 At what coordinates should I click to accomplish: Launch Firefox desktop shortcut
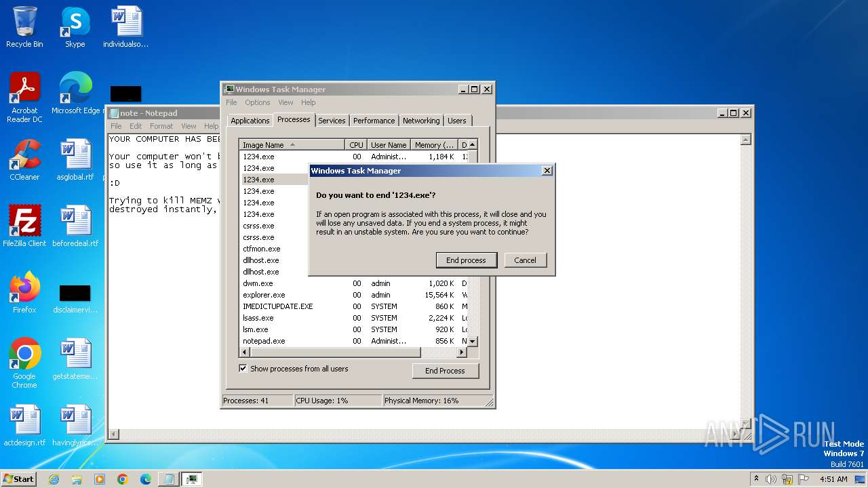[24, 293]
